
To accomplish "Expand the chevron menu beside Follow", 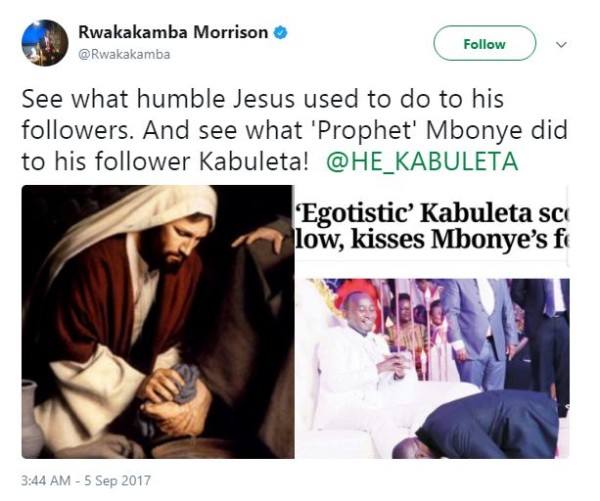I will pos(561,45).
